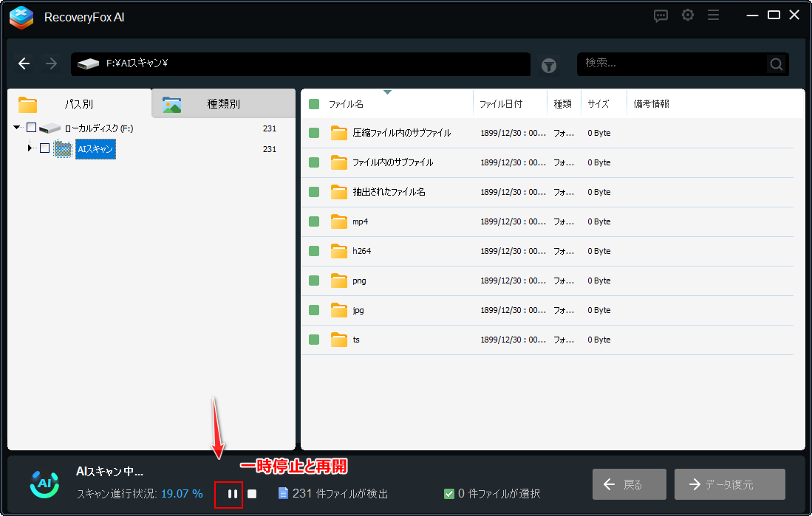This screenshot has width=812, height=516.
Task: Toggle the select-all checkbox in header
Action: pos(314,104)
